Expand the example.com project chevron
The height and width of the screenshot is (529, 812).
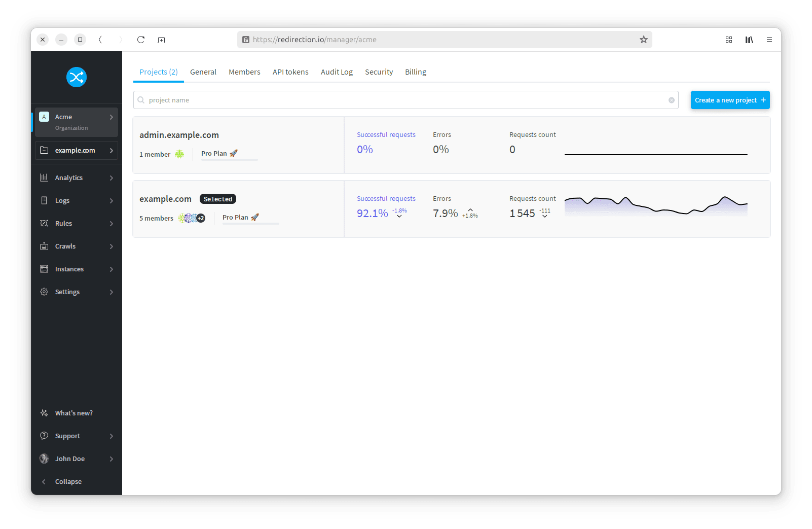pos(112,151)
